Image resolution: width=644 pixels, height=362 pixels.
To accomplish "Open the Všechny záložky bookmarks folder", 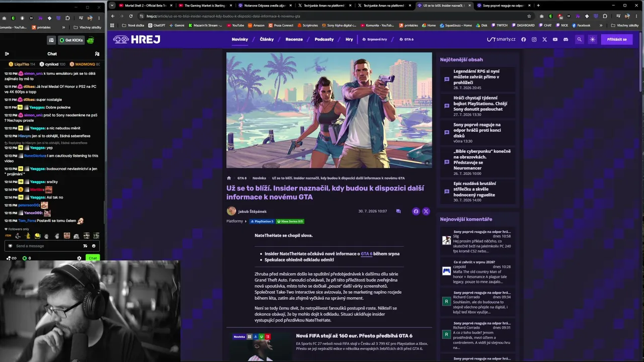I will pyautogui.click(x=624, y=25).
